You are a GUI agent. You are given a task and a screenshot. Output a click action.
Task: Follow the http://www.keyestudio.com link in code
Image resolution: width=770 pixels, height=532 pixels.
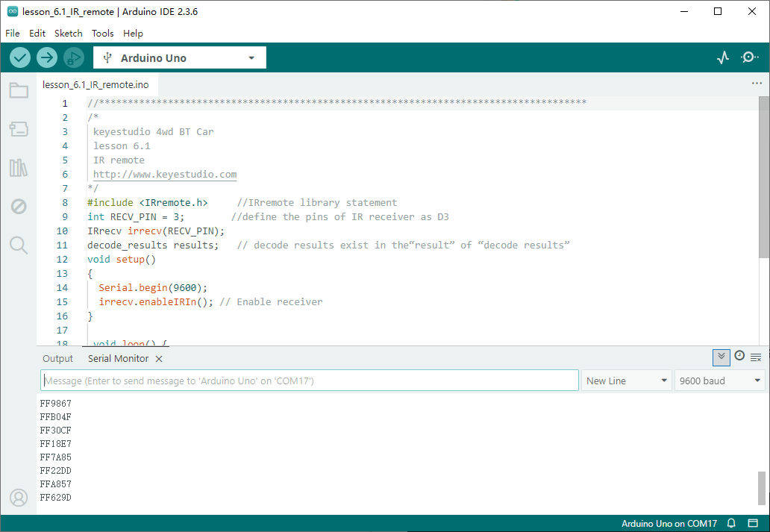click(x=165, y=175)
